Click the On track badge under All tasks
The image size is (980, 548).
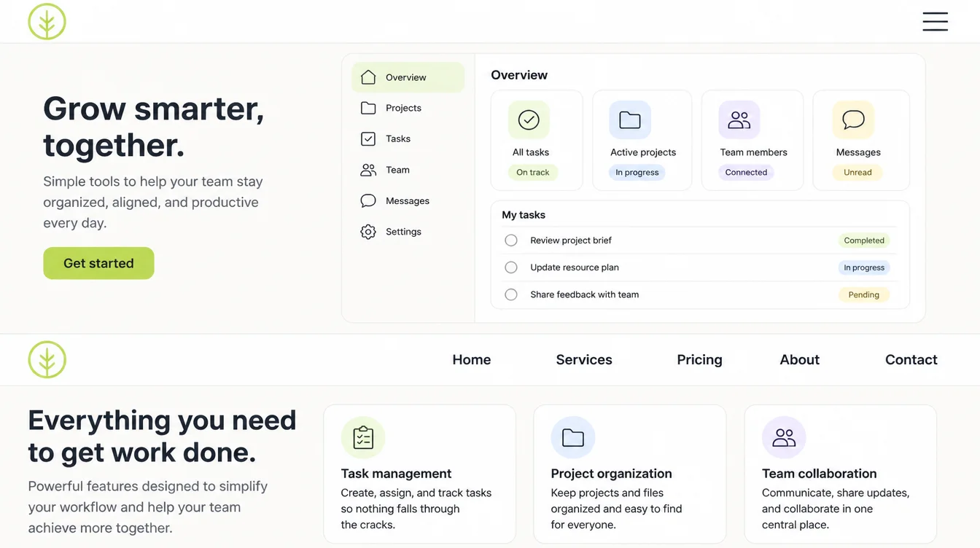(x=533, y=173)
